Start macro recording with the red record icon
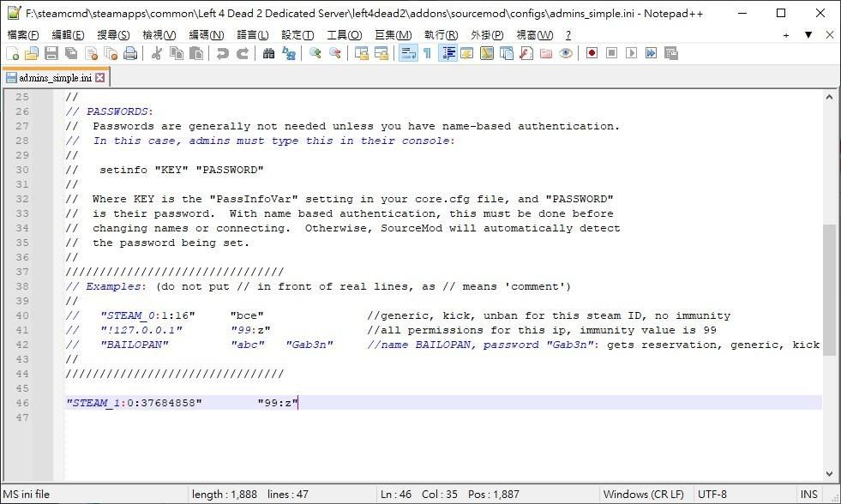The height and width of the screenshot is (504, 841). [x=592, y=53]
